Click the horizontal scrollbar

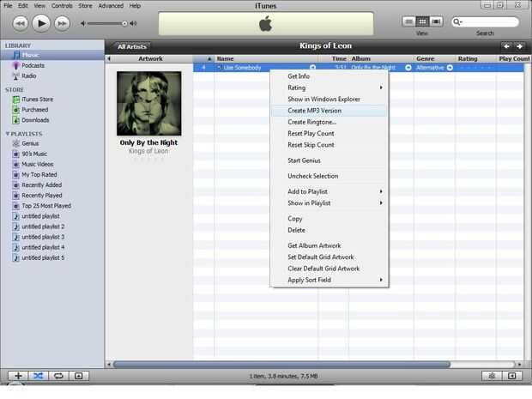coord(282,365)
